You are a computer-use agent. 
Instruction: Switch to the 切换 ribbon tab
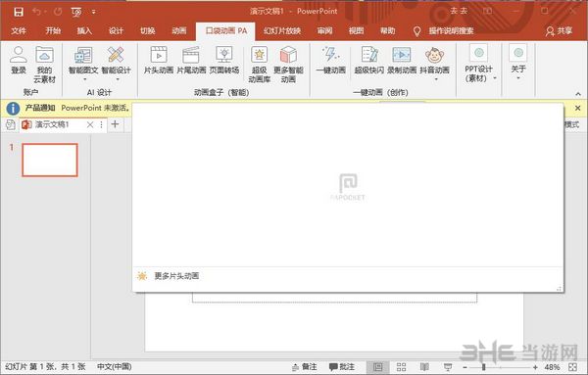click(147, 30)
